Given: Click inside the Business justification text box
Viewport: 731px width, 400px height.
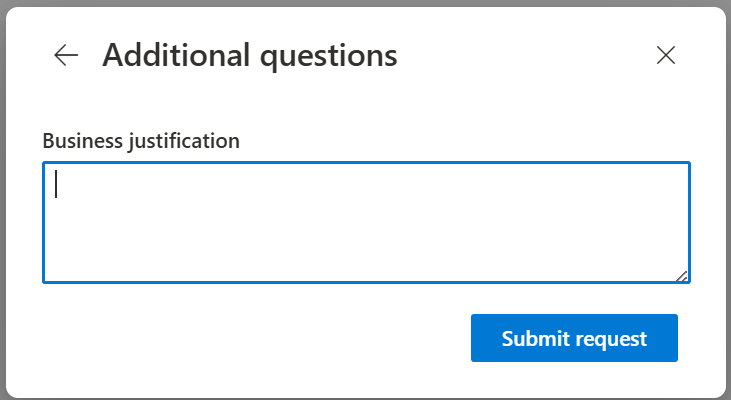Looking at the screenshot, I should pos(366,222).
